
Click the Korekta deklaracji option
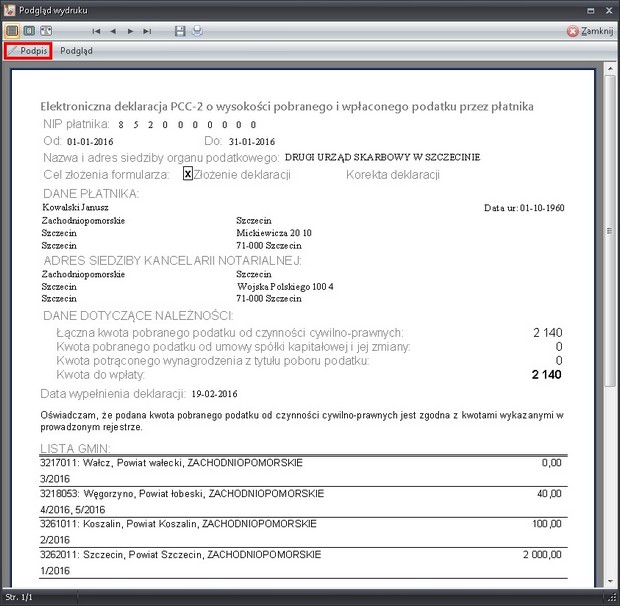pos(393,175)
